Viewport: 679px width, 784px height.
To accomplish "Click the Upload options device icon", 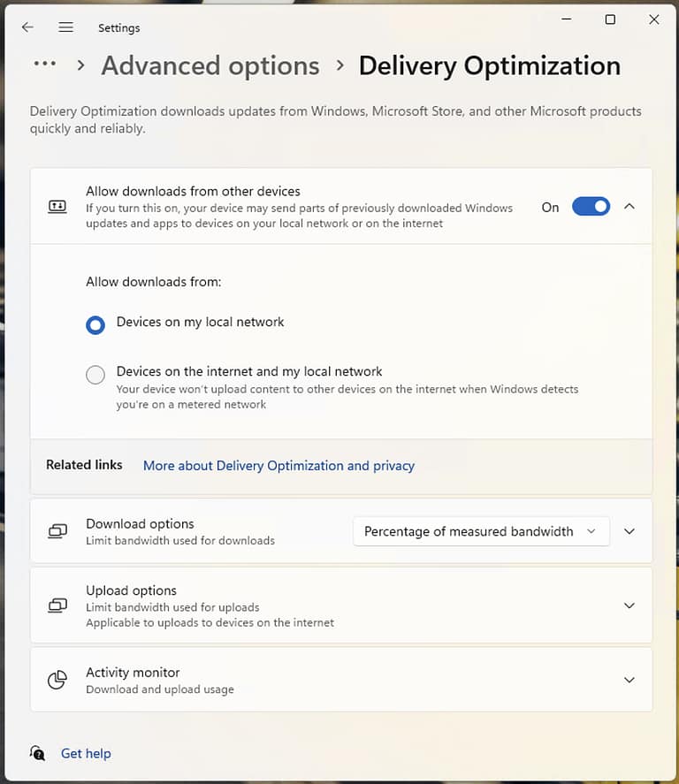I will click(57, 605).
